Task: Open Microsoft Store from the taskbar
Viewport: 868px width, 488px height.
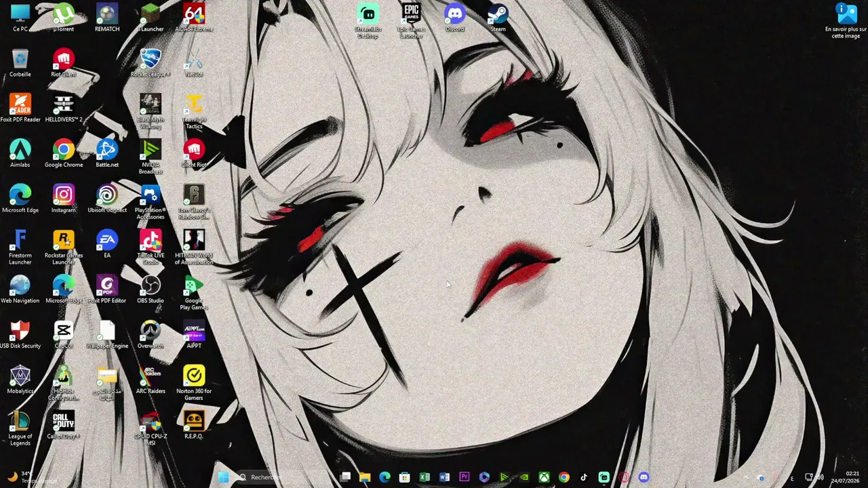Action: [x=405, y=477]
